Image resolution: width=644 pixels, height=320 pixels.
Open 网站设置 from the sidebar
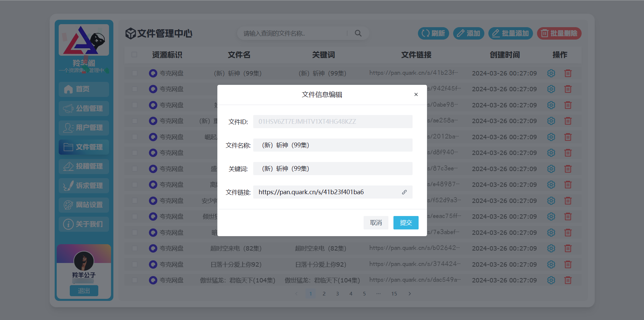(84, 205)
